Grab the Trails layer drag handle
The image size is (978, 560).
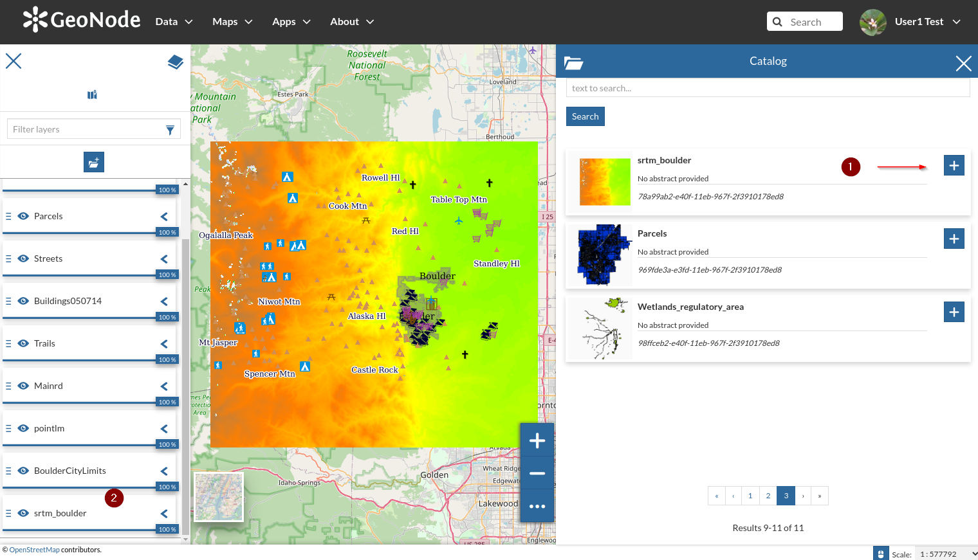coord(8,343)
